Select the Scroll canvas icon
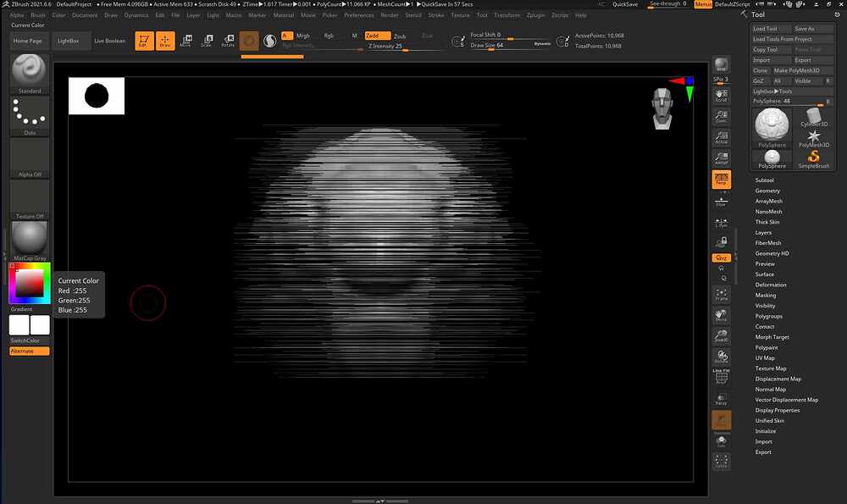This screenshot has width=847, height=504. [721, 96]
